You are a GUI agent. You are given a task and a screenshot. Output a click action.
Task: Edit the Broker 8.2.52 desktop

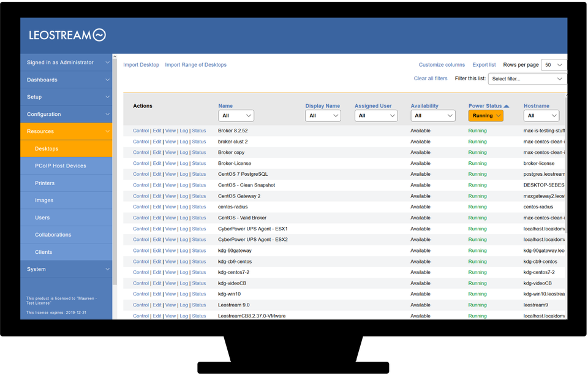(157, 131)
